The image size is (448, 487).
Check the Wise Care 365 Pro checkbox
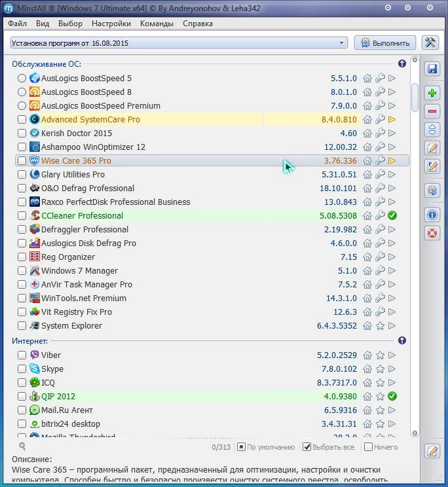[x=22, y=160]
